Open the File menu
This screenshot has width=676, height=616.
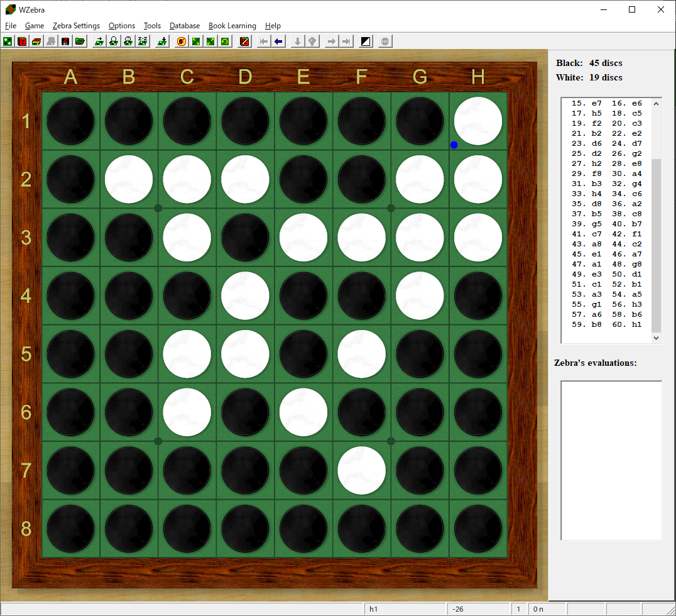11,26
